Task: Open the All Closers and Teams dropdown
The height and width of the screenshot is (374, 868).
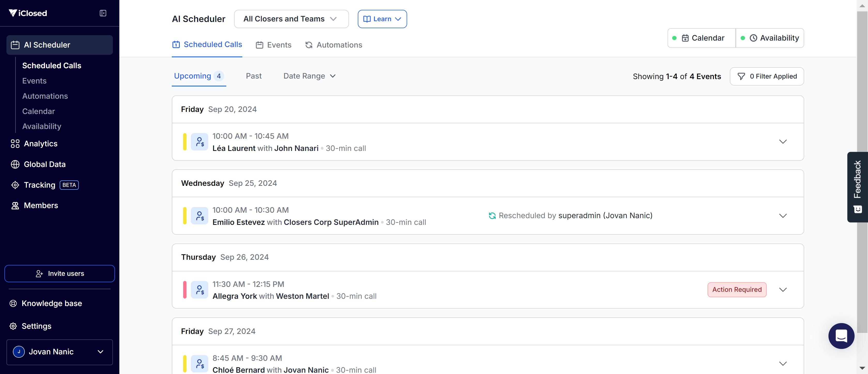Action: 291,19
